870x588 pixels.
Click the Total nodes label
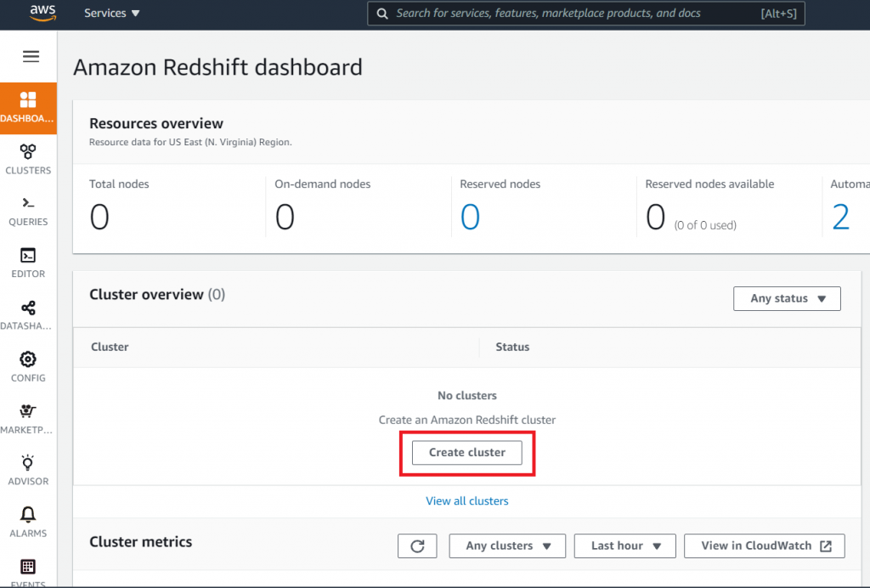click(x=119, y=184)
